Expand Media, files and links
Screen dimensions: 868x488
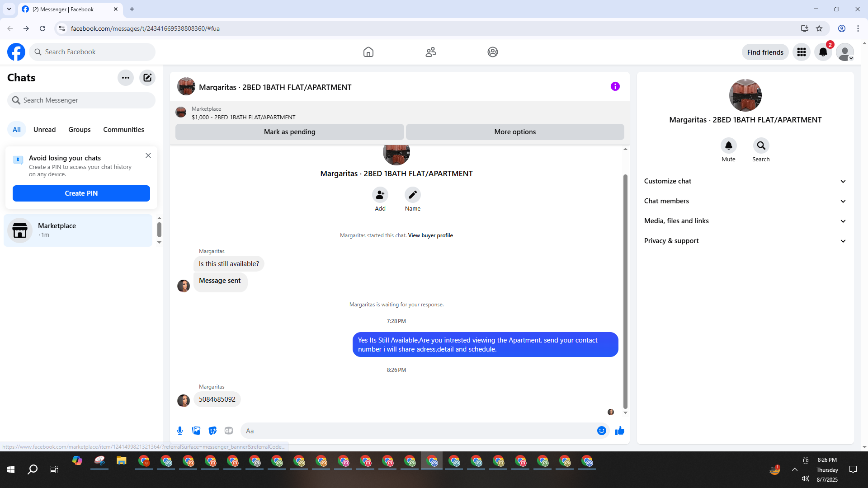click(x=745, y=221)
